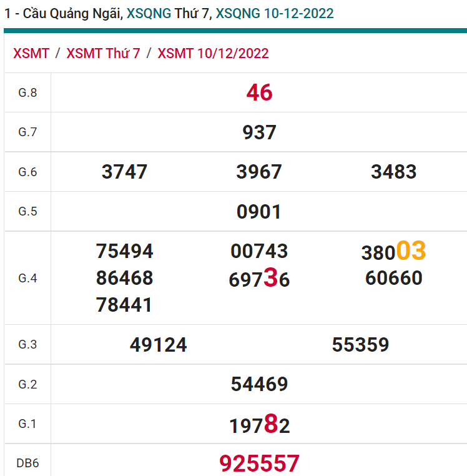Viewport: 467px width, 476px height.
Task: Click the G.8 prize number 46
Action: click(259, 92)
